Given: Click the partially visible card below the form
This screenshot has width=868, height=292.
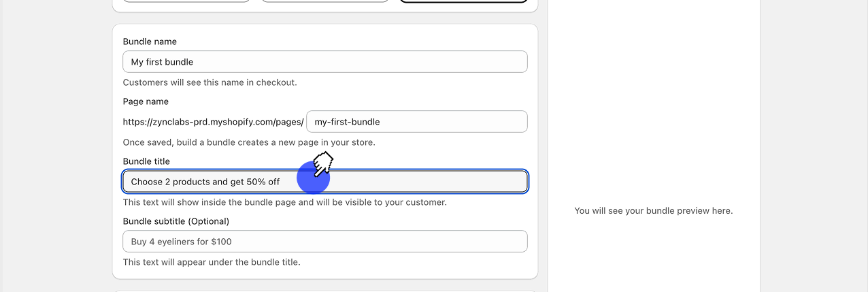Looking at the screenshot, I should click(324, 291).
